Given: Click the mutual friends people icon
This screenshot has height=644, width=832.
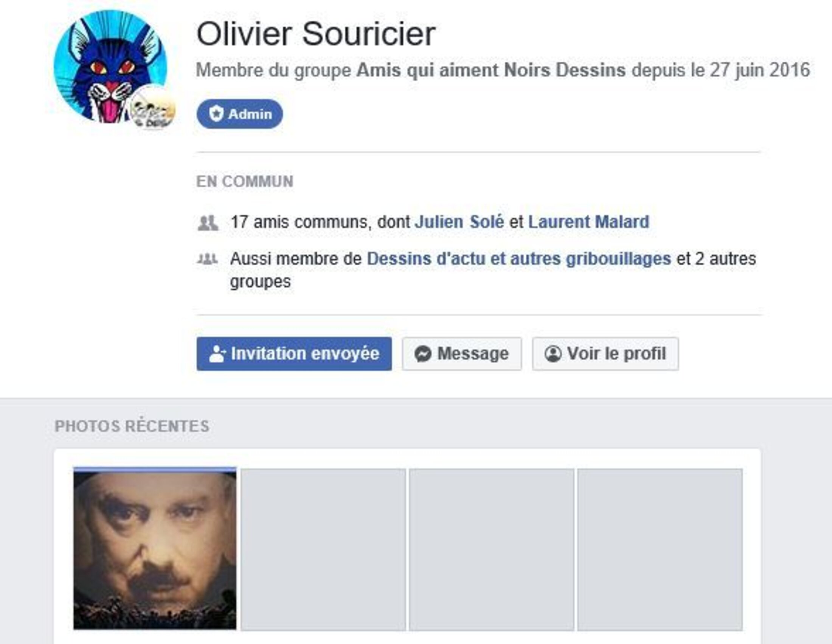Looking at the screenshot, I should [208, 223].
